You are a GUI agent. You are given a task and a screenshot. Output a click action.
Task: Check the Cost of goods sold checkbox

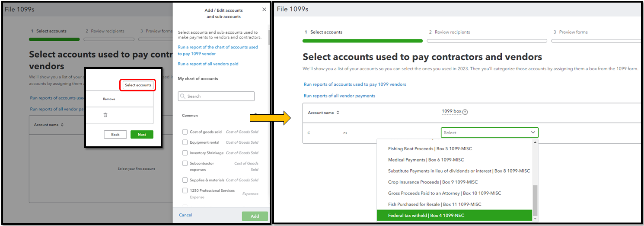tap(185, 132)
